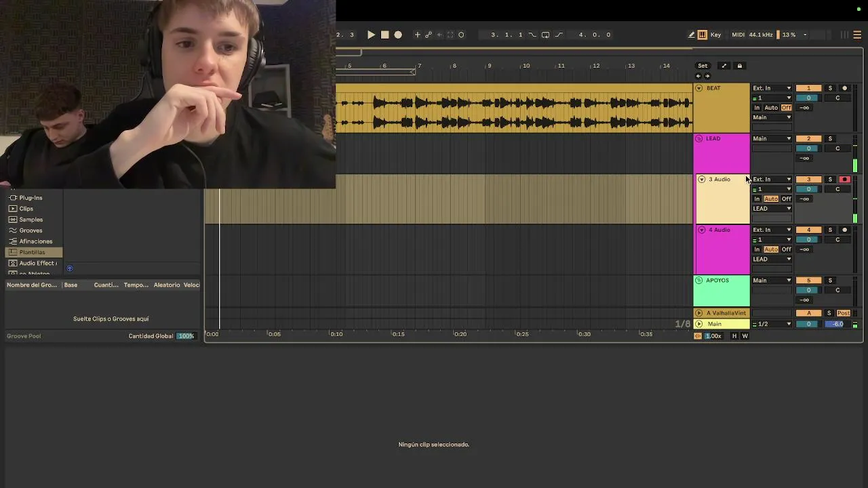Set 4 Audio monitor to Off

(786, 249)
